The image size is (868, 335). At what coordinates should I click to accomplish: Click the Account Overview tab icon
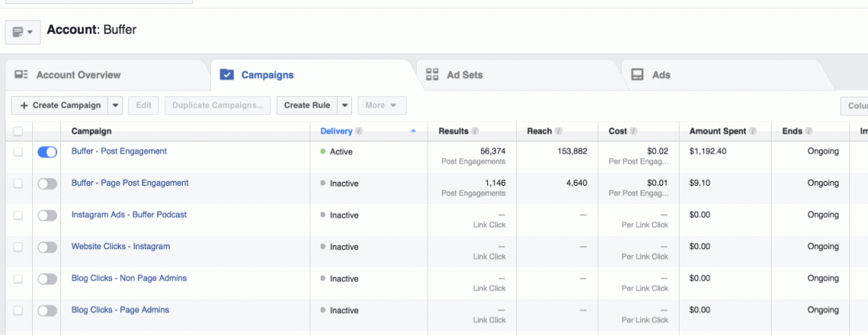(x=21, y=75)
